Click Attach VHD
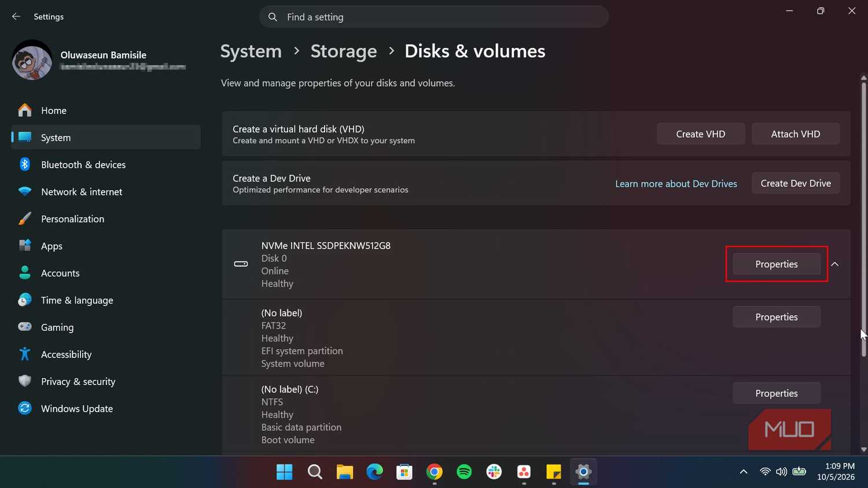 [796, 134]
